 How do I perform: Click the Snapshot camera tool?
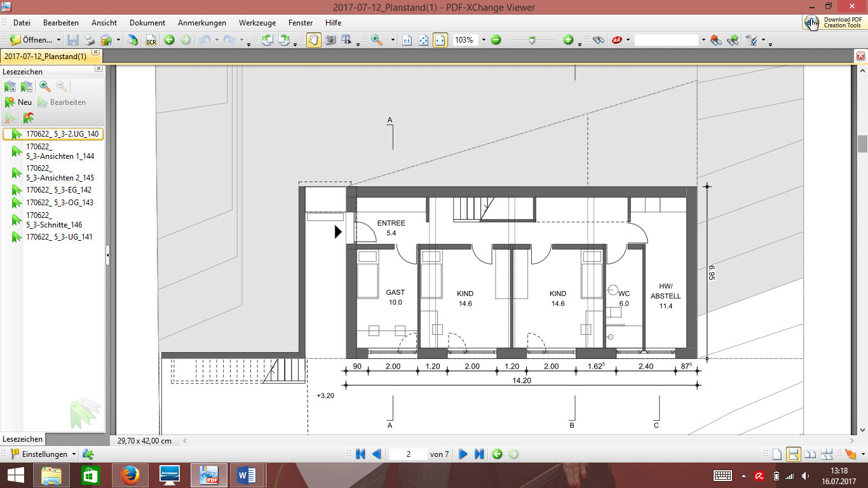click(330, 40)
